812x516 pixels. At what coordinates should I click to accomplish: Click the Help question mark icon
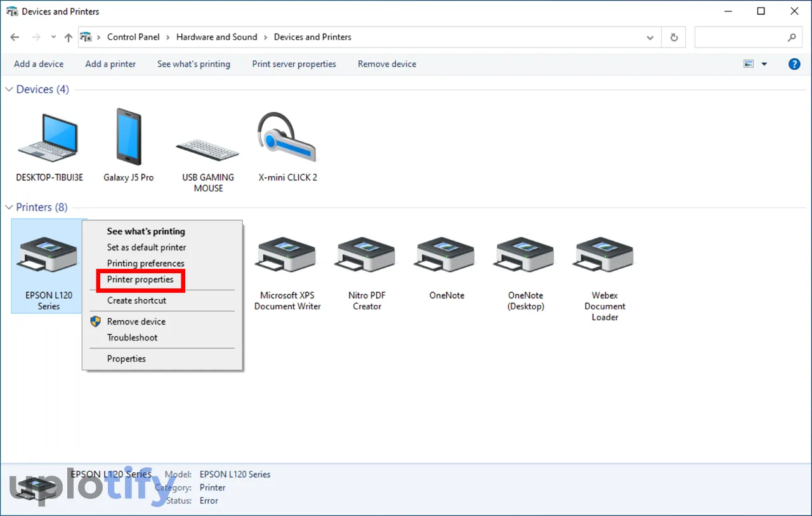pyautogui.click(x=794, y=64)
